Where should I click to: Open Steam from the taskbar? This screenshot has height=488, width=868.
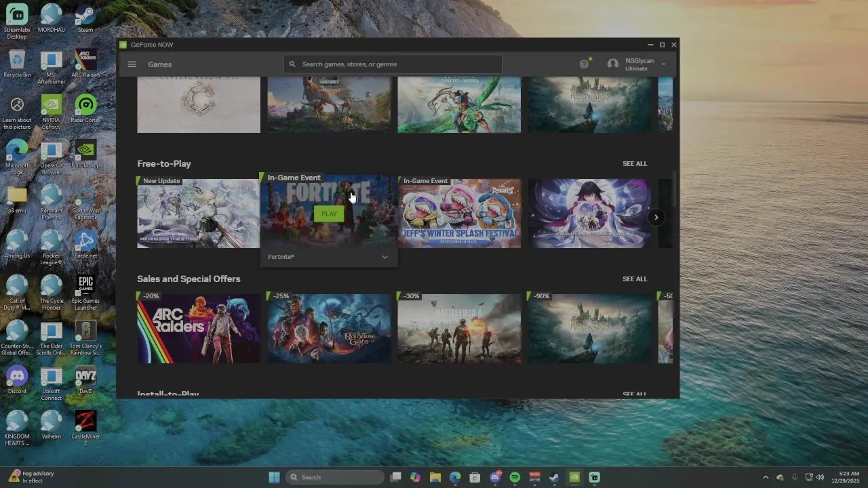554,477
